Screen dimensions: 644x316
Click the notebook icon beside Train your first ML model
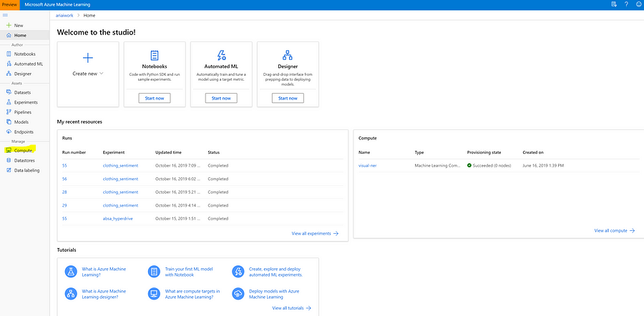155,272
